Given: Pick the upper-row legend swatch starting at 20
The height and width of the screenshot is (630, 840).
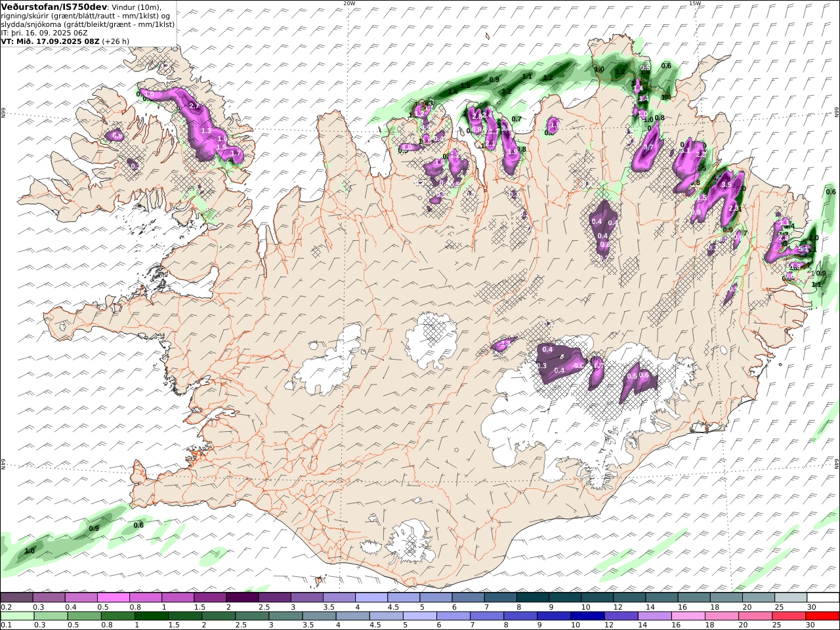Looking at the screenshot, I should [757, 597].
